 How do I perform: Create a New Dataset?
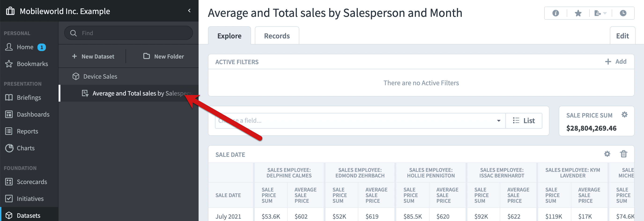click(x=93, y=56)
